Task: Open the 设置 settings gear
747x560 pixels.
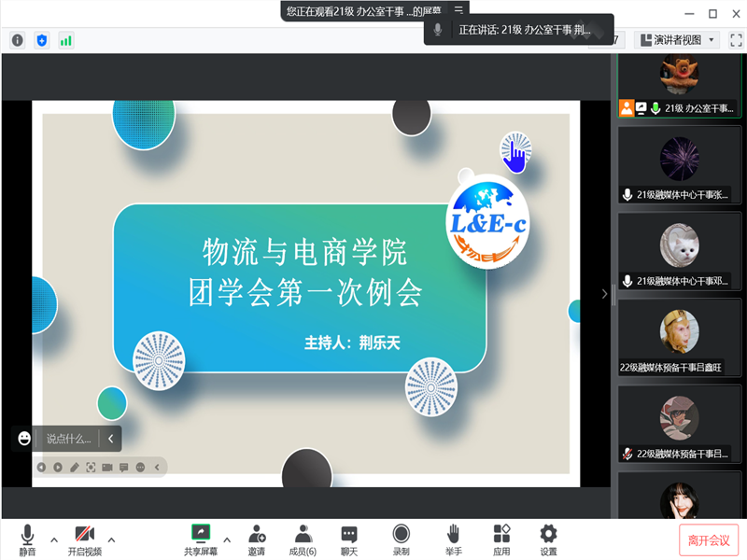Action: (548, 539)
